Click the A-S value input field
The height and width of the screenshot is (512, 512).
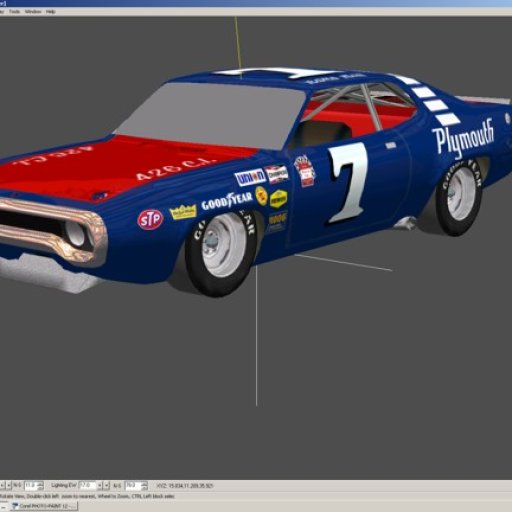coord(132,485)
